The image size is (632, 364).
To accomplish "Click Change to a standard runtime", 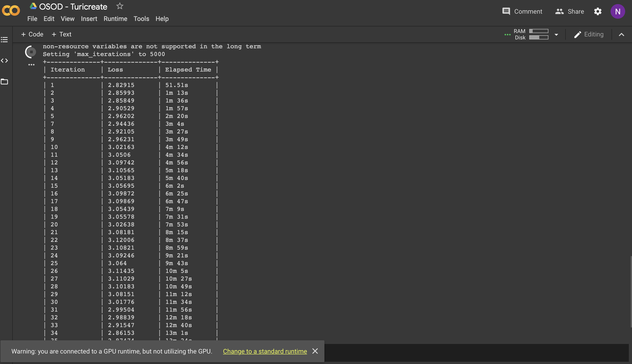I will (x=265, y=351).
